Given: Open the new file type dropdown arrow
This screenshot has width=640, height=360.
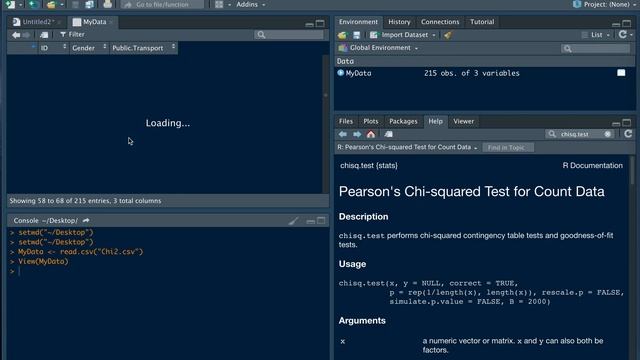Looking at the screenshot, I should [x=20, y=4].
